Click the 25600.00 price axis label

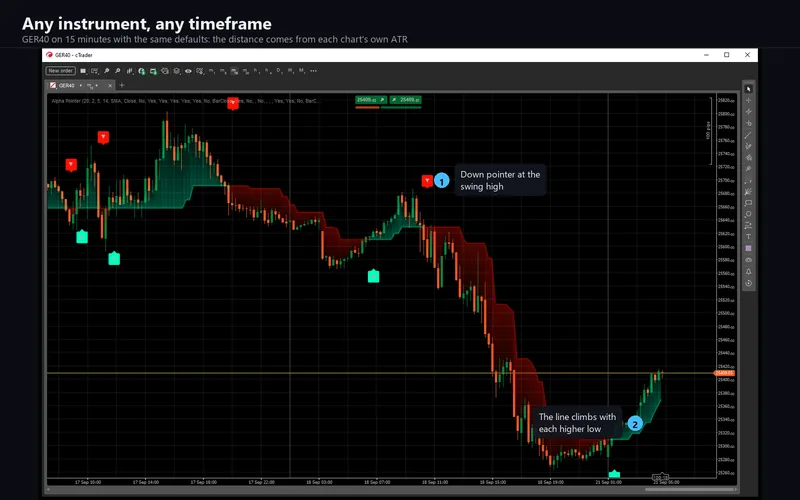pyautogui.click(x=727, y=247)
